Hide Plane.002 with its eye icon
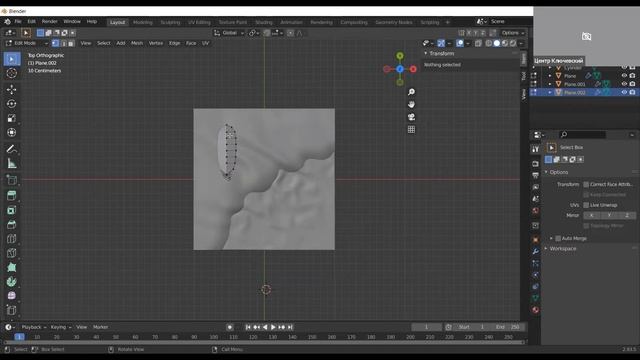The image size is (640, 360). pyautogui.click(x=624, y=93)
